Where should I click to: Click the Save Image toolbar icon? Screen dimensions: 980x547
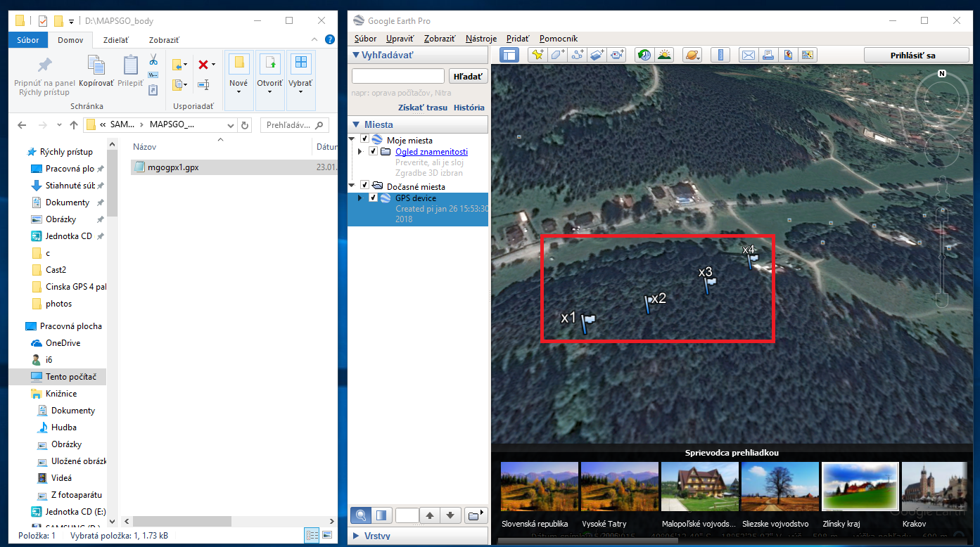click(x=808, y=55)
